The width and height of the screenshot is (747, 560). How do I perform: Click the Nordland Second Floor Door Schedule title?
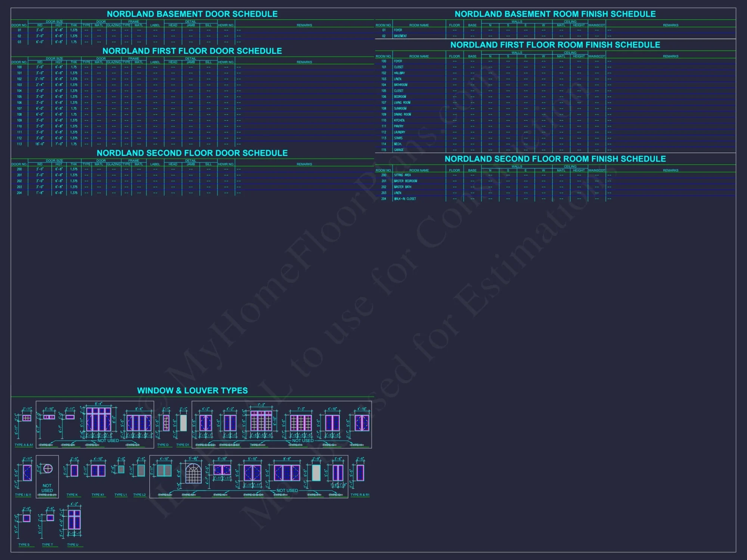tap(192, 153)
